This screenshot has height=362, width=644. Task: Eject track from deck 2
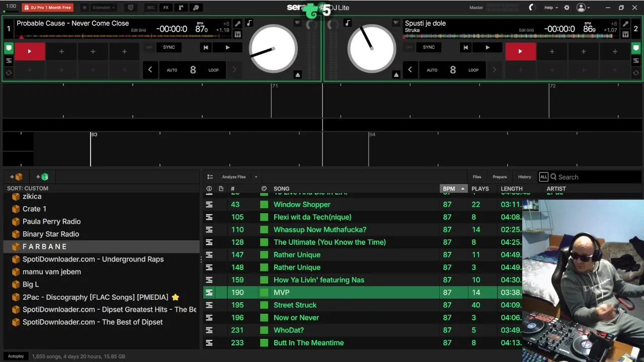point(396,74)
